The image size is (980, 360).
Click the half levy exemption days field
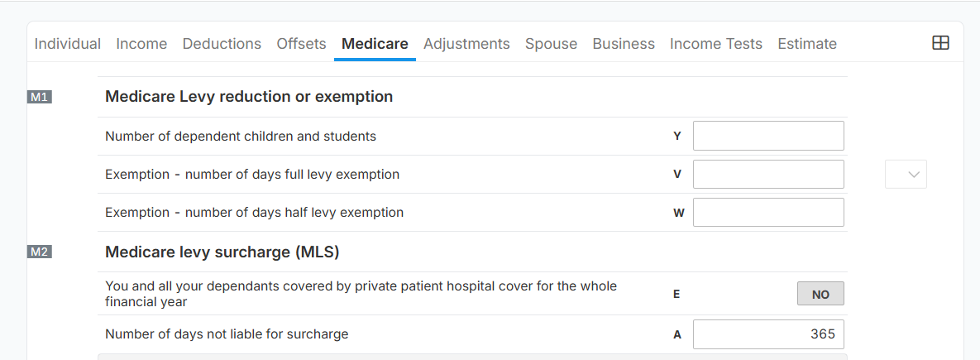767,213
